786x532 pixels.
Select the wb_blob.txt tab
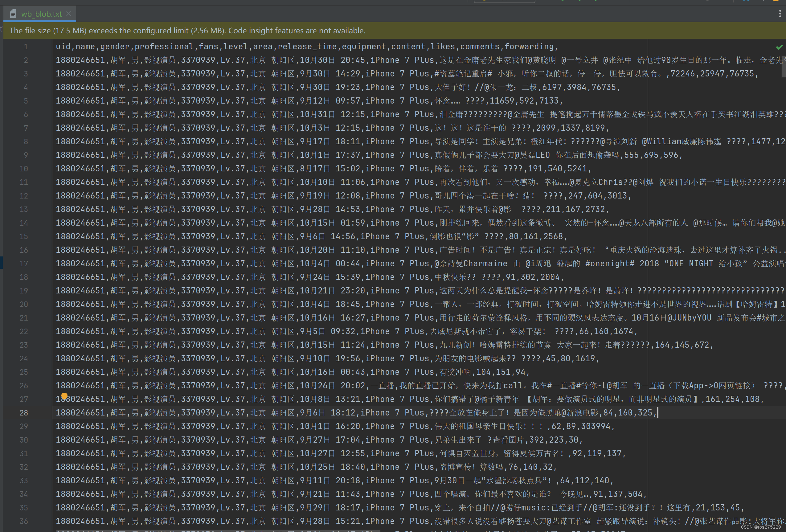click(x=41, y=14)
